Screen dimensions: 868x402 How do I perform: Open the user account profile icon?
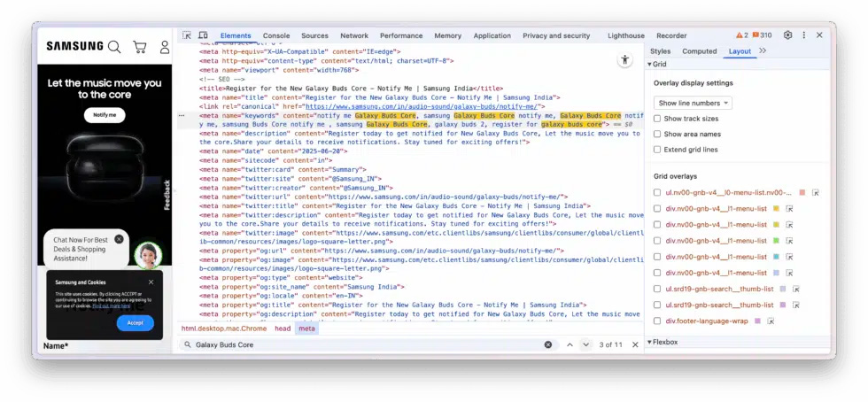[165, 47]
